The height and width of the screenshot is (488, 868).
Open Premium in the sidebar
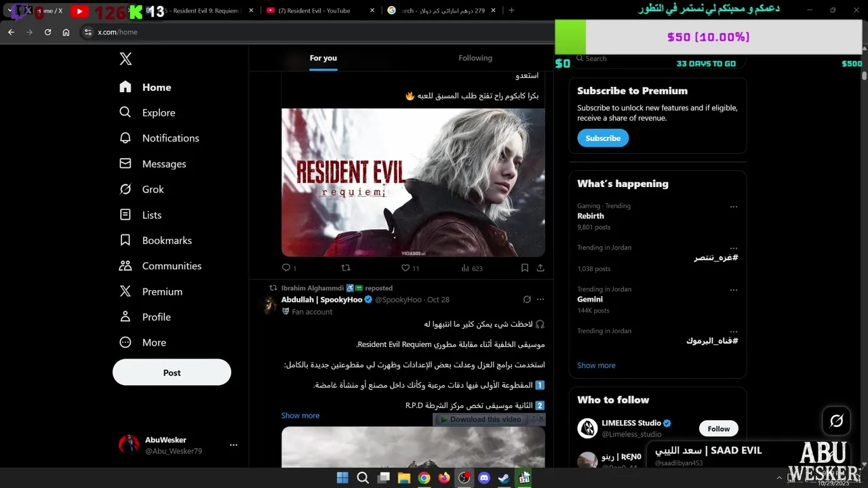point(151,291)
